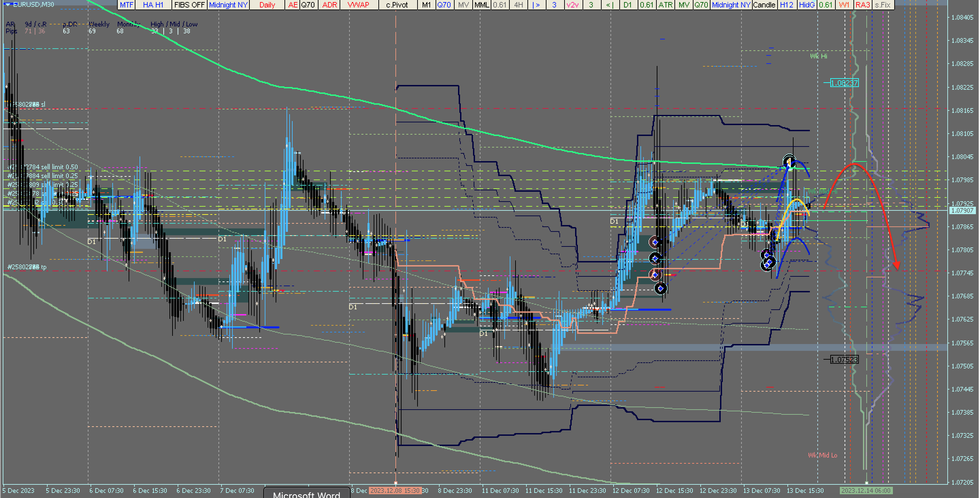Click the orange W1 button
The height and width of the screenshot is (498, 980).
pos(844,5)
